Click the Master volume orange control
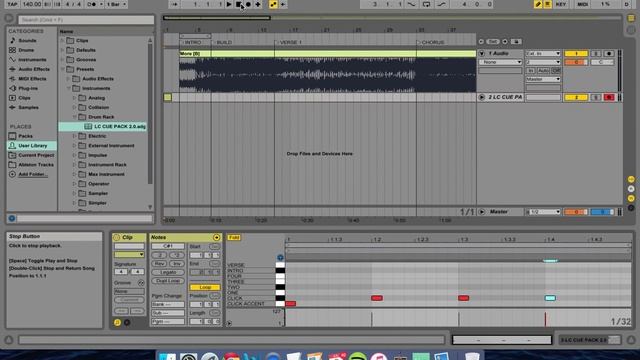The width and height of the screenshot is (640, 360). [576, 212]
